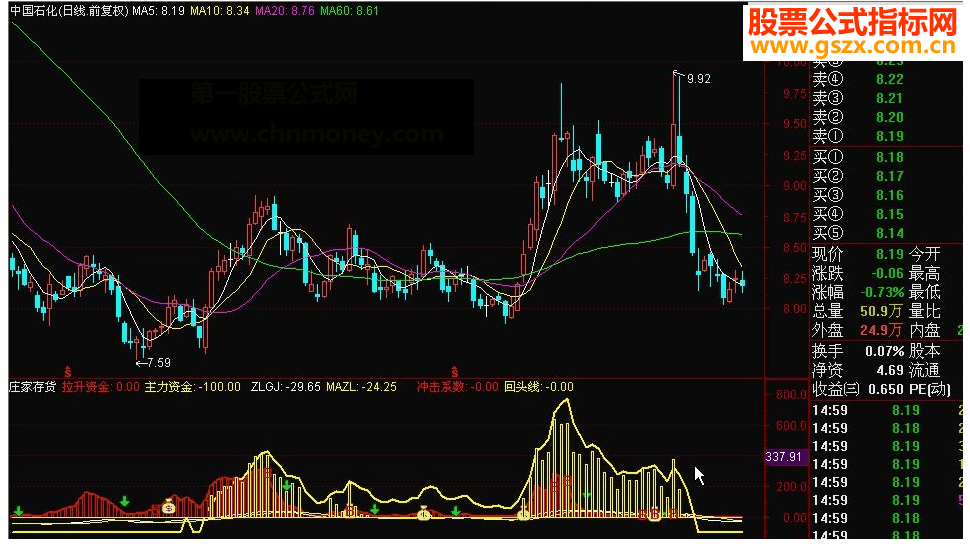Click the 内盘 label
The width and height of the screenshot is (970, 544).
coord(925,330)
